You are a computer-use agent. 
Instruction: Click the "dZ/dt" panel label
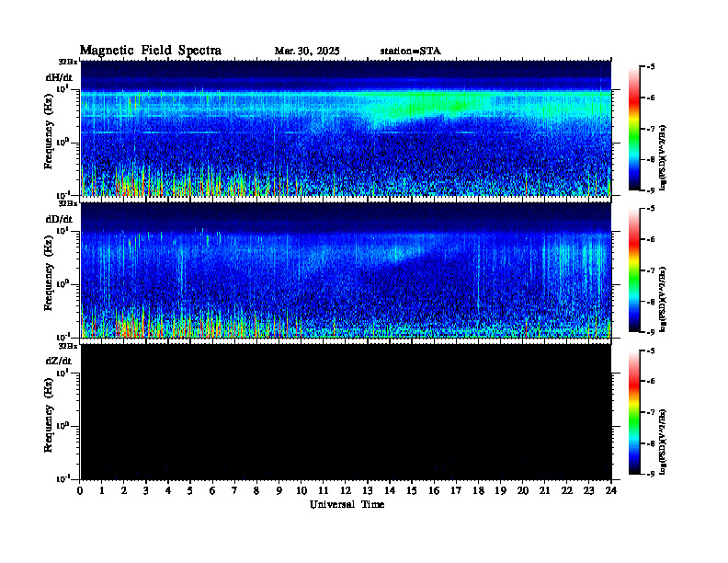pos(59,361)
